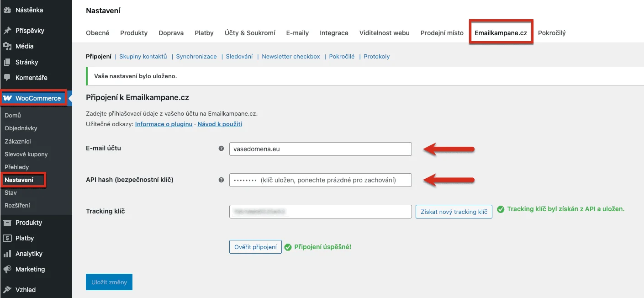
Task: Open the Pokročilý tab
Action: (552, 33)
